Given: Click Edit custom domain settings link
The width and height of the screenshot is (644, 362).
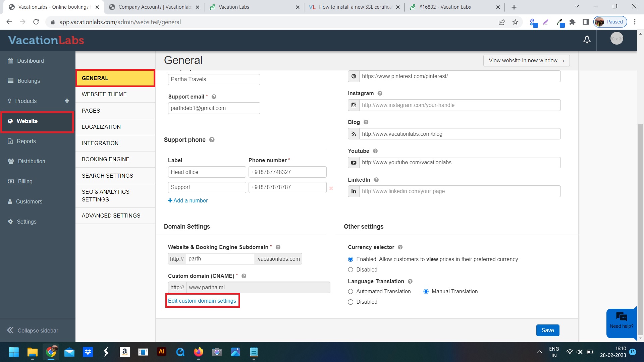Looking at the screenshot, I should pyautogui.click(x=202, y=301).
